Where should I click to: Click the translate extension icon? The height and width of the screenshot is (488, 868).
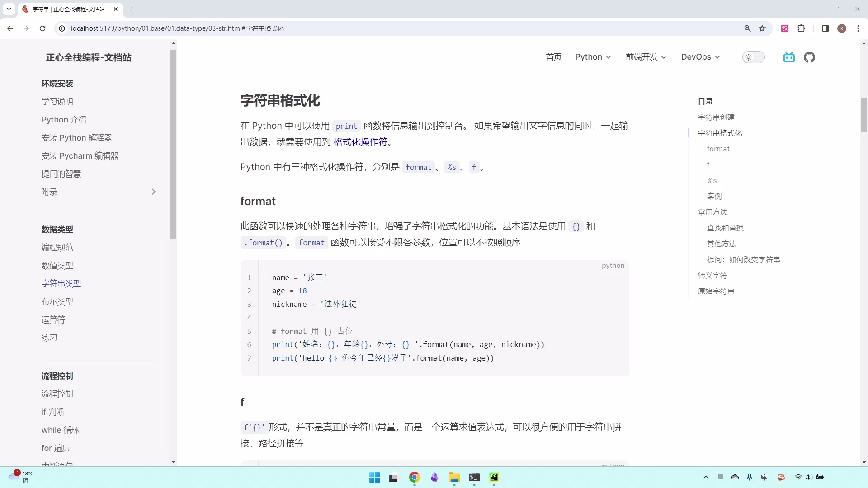tap(785, 28)
